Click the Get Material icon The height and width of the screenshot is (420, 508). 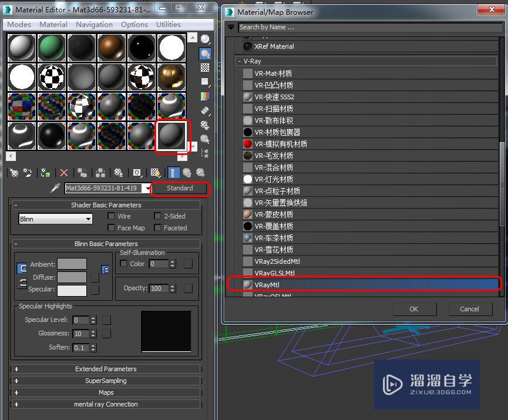[x=14, y=173]
